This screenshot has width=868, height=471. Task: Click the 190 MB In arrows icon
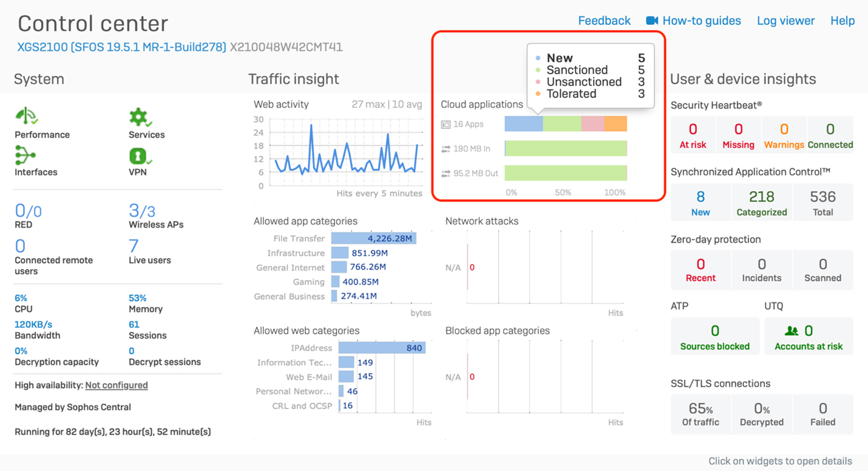click(446, 149)
